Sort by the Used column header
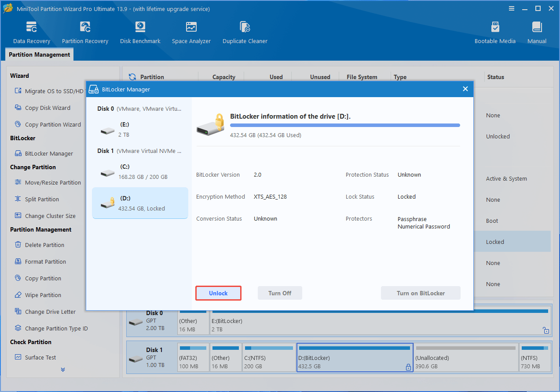 click(x=276, y=77)
